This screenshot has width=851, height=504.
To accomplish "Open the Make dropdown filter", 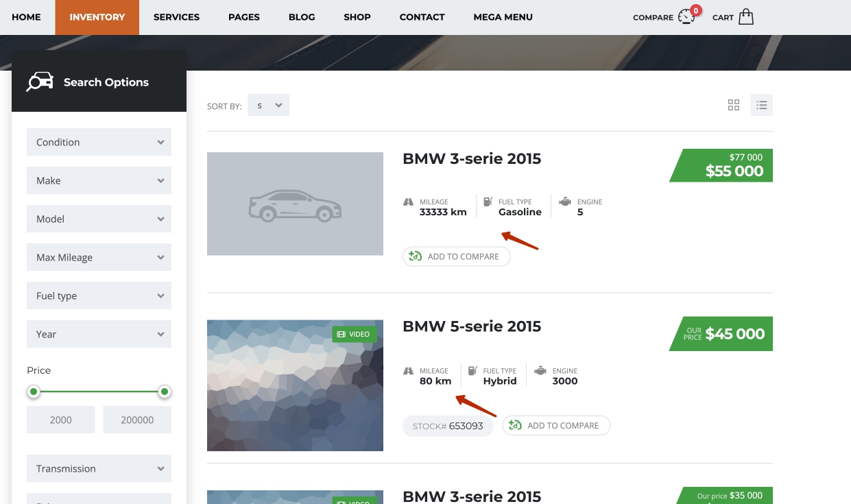I will (x=99, y=180).
